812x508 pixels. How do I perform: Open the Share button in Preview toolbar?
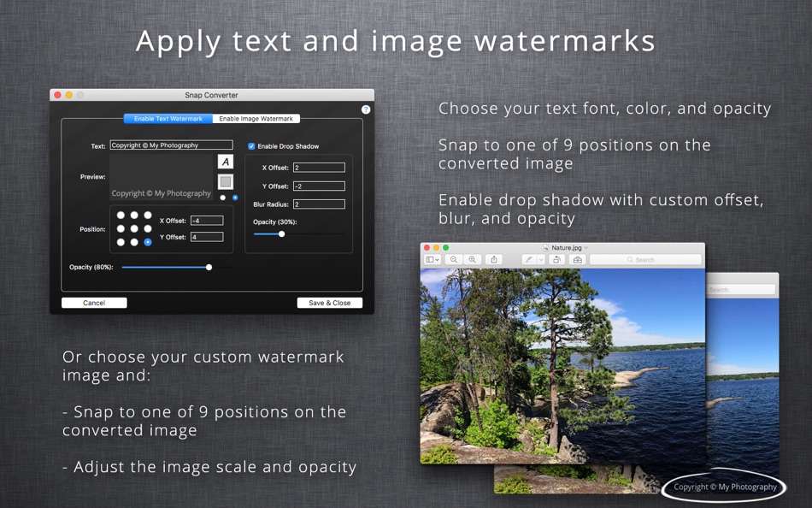pyautogui.click(x=494, y=259)
